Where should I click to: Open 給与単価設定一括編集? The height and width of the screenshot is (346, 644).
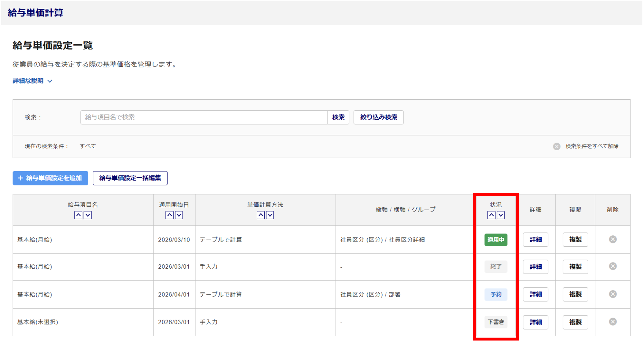coord(130,178)
